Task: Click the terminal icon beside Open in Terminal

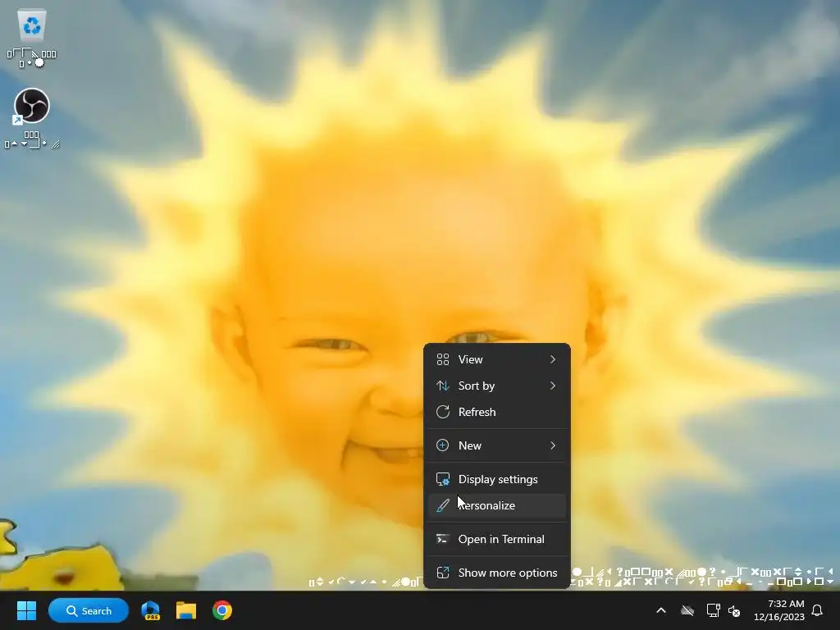Action: 442,539
